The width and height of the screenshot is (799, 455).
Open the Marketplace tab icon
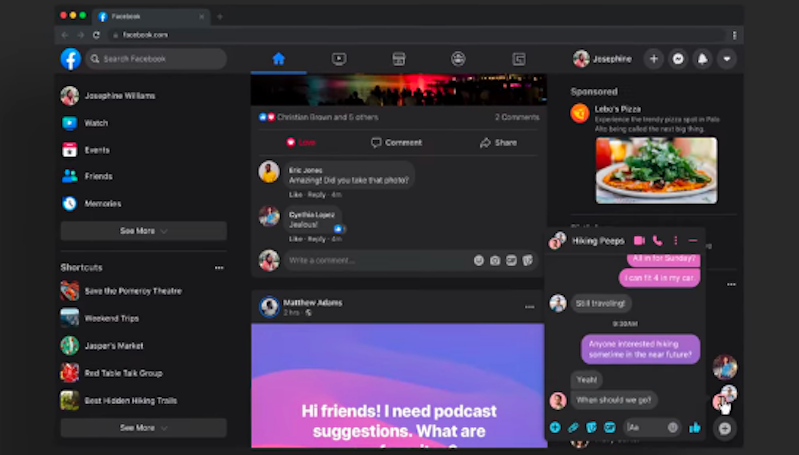point(398,59)
